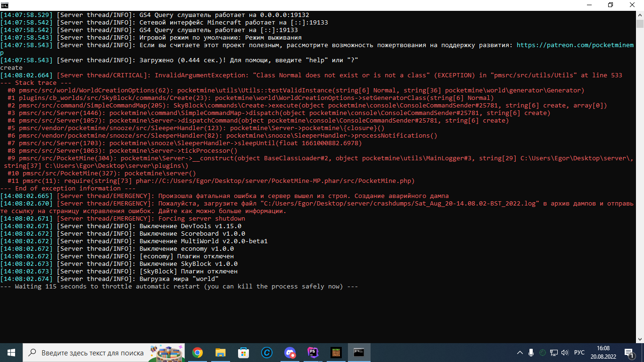644x362 pixels.
Task: Click stack frame #0 WorldCreationOptions(62)
Action: pos(296,90)
